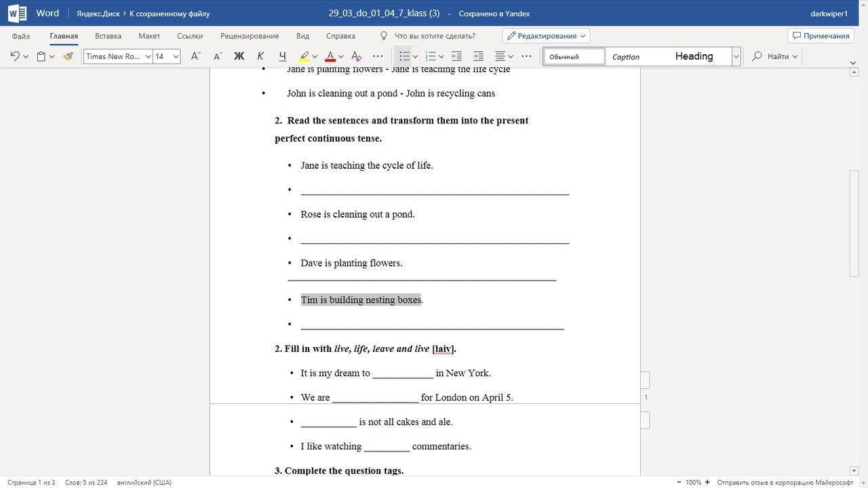Click the vertical scrollbar down arrow
This screenshot has height=488, width=868.
(x=854, y=470)
